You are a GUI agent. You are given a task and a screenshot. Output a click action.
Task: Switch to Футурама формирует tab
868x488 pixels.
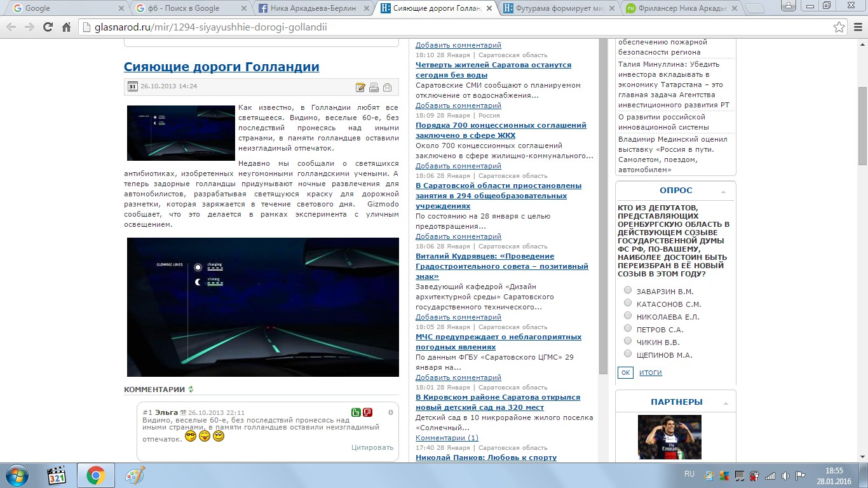point(557,8)
